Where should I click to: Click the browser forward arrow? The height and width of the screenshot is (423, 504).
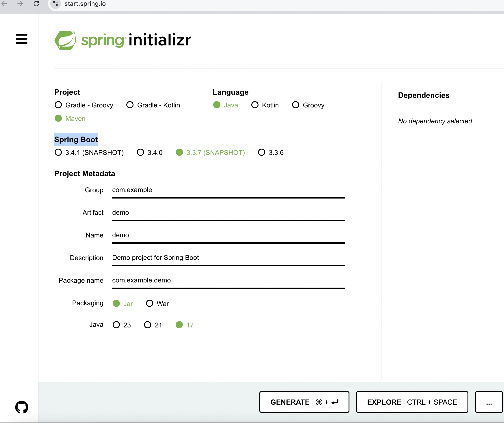pyautogui.click(x=20, y=4)
